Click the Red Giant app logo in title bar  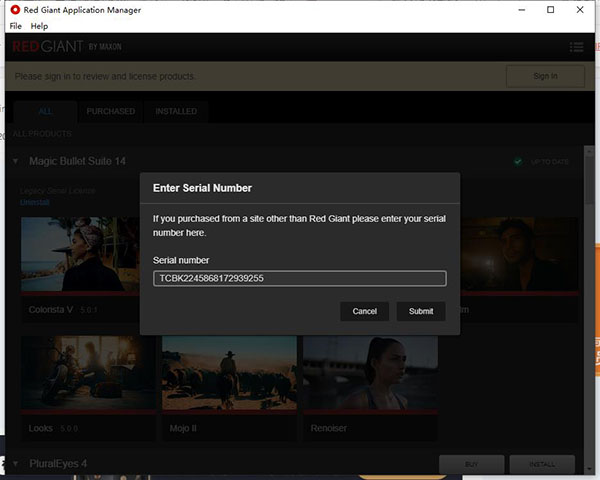tap(15, 10)
